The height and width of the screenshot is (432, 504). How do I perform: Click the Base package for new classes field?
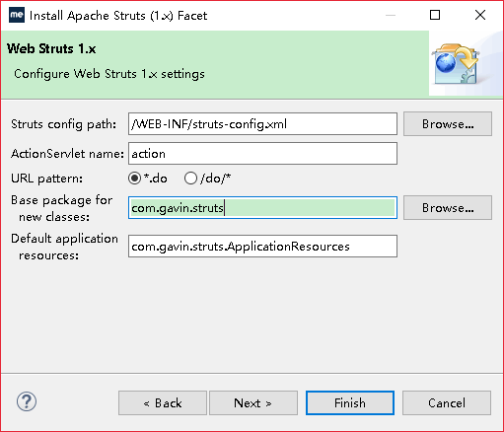point(262,208)
